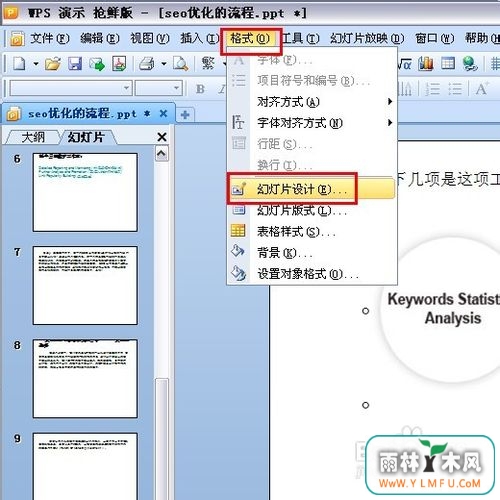
Task: Switch to the 大纲 tab
Action: click(33, 137)
